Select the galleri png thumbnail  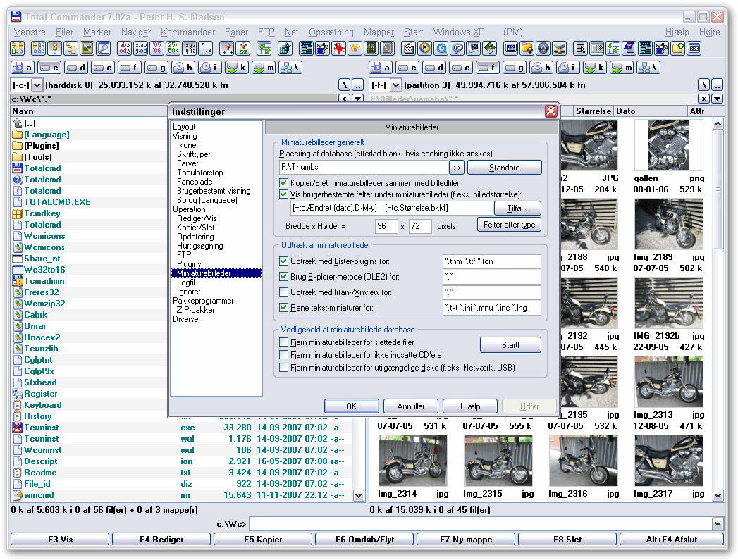pyautogui.click(x=669, y=145)
